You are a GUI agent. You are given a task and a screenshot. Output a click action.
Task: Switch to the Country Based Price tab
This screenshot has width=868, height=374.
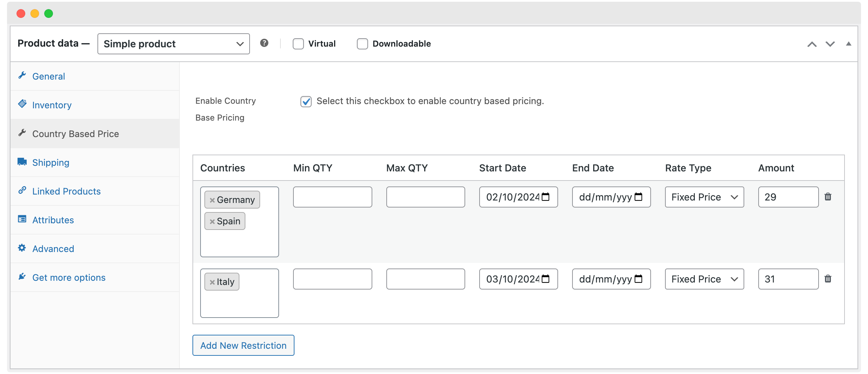pyautogui.click(x=76, y=134)
